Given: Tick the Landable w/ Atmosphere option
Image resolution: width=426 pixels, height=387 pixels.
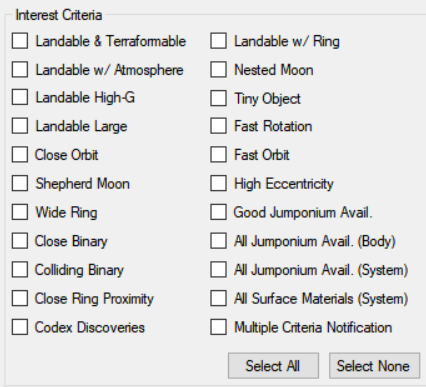Looking at the screenshot, I should [20, 70].
